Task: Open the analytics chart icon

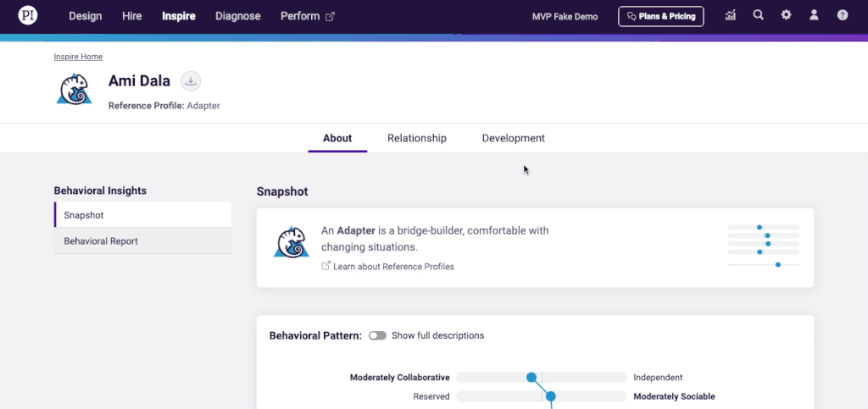Action: (x=731, y=15)
